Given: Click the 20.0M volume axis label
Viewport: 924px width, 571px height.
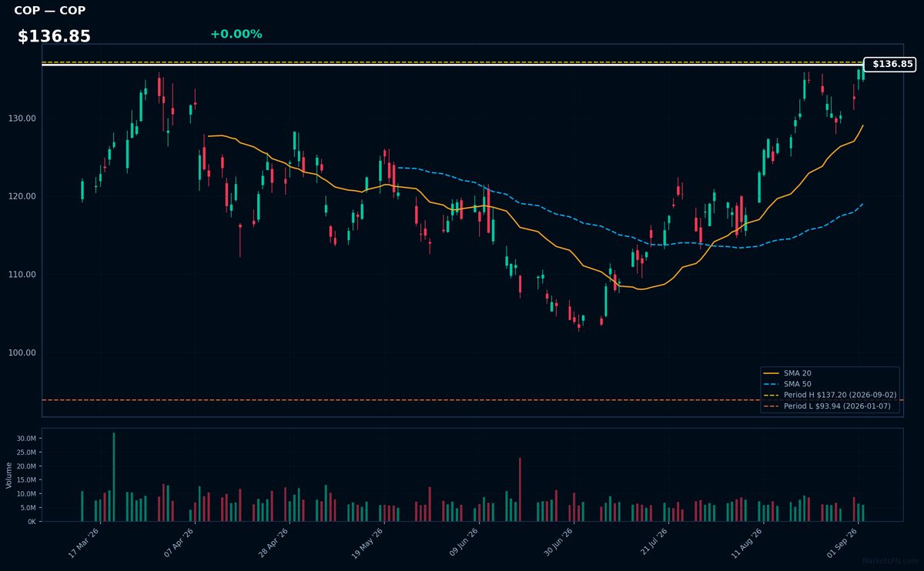Looking at the screenshot, I should pos(27,466).
